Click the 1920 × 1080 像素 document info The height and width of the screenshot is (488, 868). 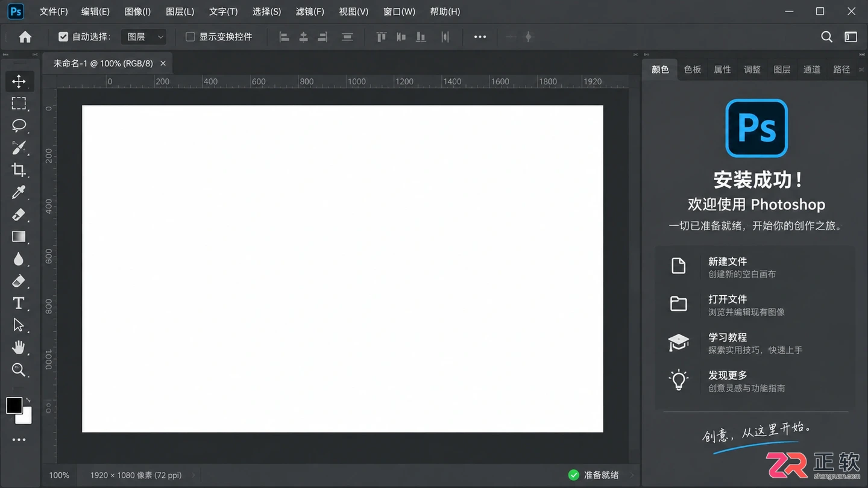(x=136, y=475)
